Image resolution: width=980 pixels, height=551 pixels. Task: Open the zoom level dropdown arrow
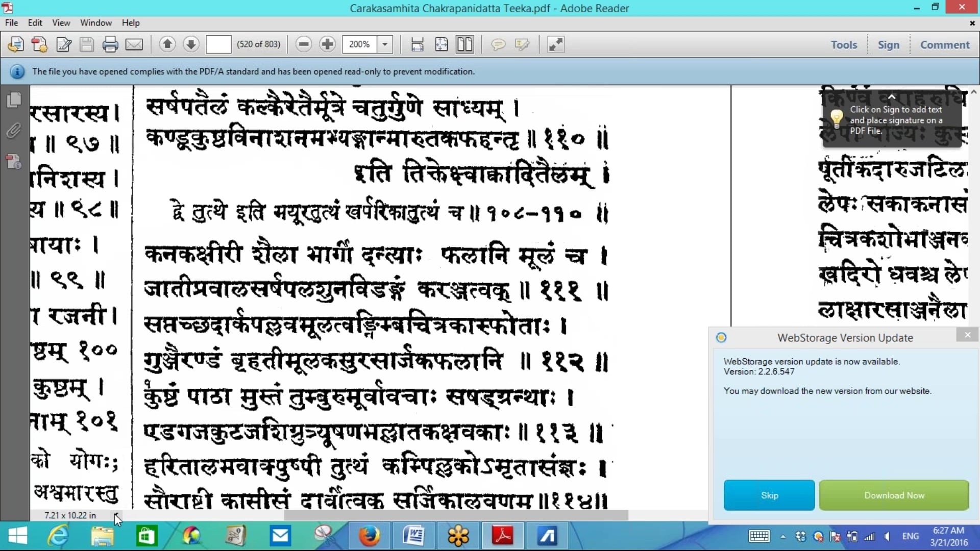385,44
